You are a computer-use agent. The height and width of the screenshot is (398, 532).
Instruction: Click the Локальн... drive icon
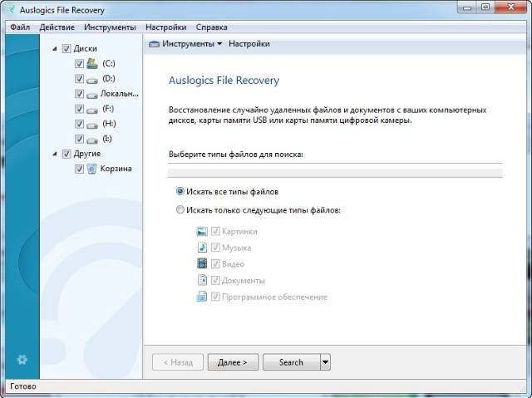[92, 96]
